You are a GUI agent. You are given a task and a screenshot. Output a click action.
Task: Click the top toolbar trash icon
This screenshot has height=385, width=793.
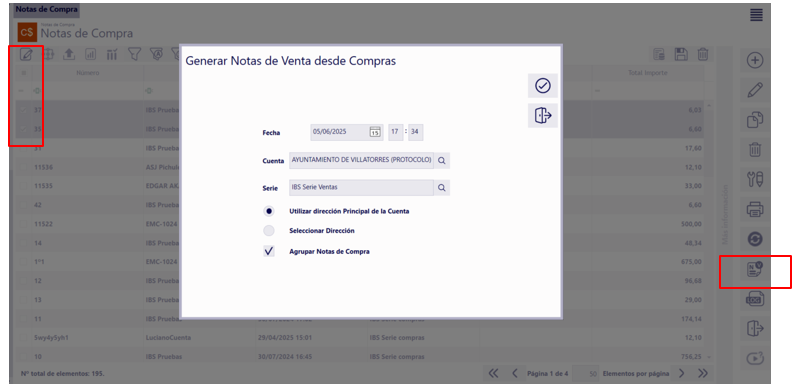[703, 54]
